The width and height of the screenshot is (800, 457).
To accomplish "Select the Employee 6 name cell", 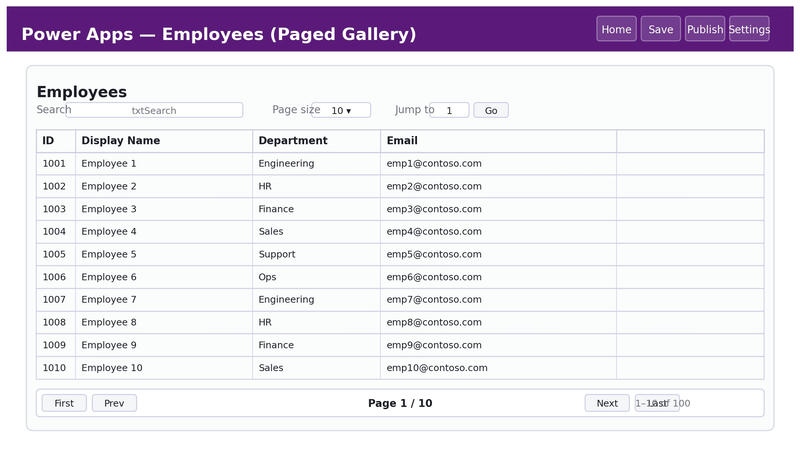I will click(x=164, y=277).
